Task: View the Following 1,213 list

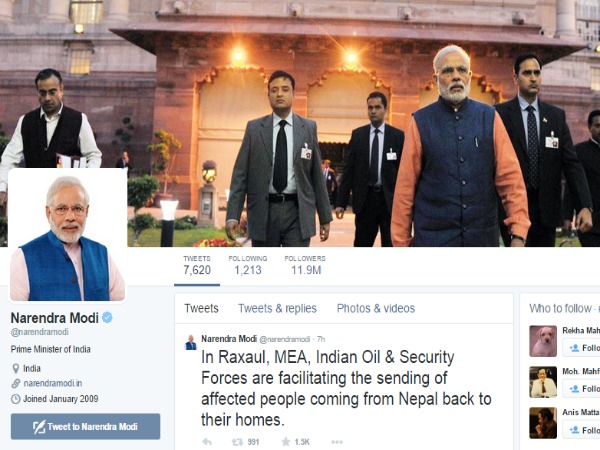Action: (x=248, y=266)
